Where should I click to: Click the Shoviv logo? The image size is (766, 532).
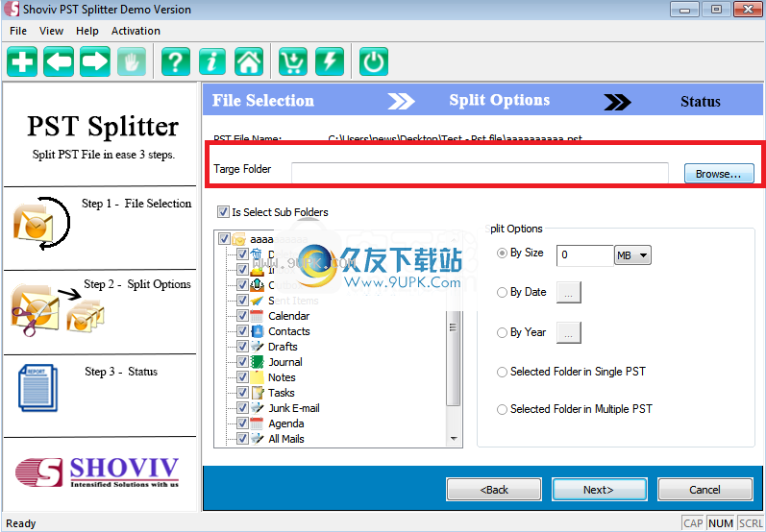[97, 472]
